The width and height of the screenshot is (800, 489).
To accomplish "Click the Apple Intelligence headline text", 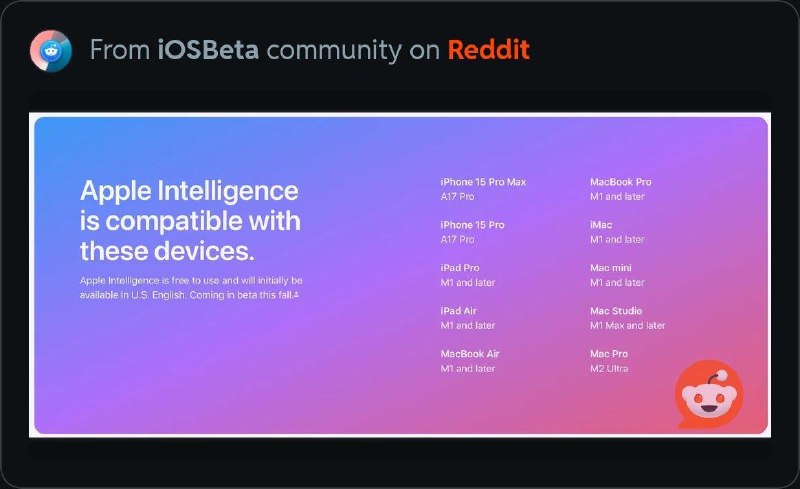I will pyautogui.click(x=190, y=219).
